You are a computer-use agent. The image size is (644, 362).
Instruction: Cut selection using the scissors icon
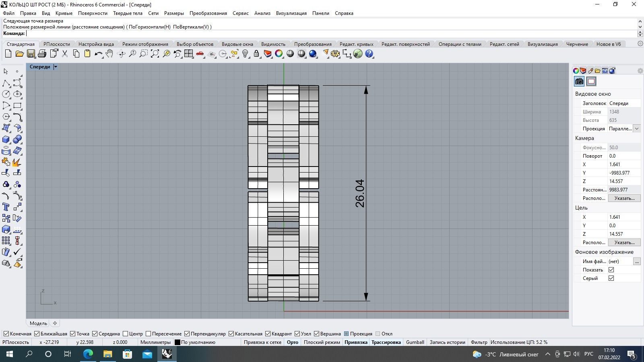(x=64, y=53)
